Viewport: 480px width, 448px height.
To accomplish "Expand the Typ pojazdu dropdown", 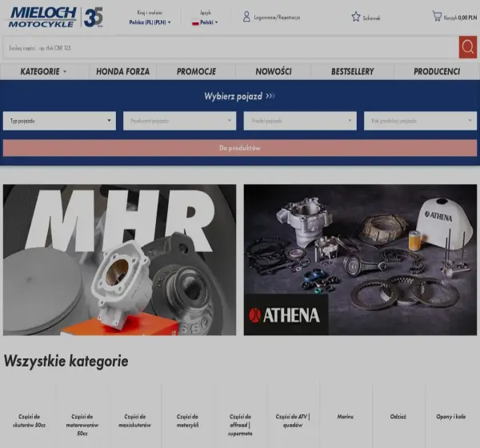I will [x=59, y=121].
